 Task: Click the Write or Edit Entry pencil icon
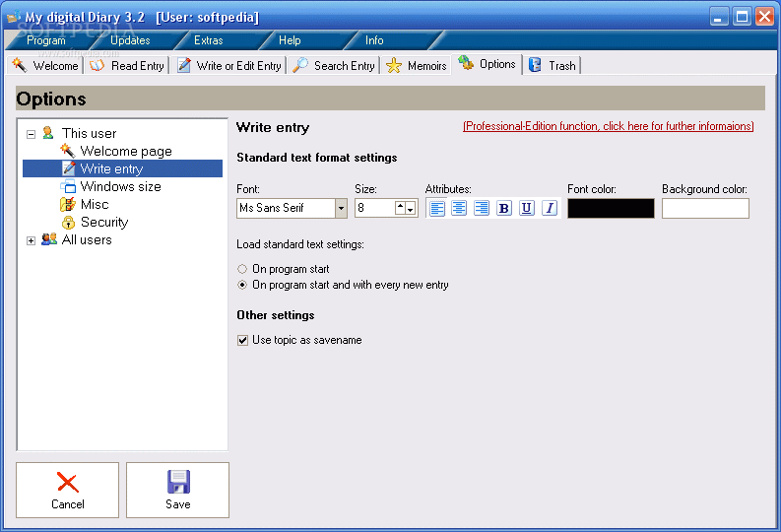tap(184, 65)
